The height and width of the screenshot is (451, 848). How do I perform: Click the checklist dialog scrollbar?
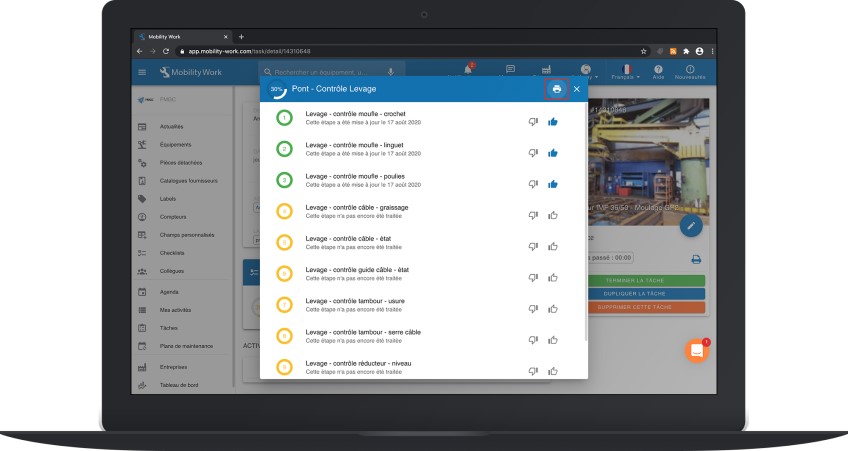pyautogui.click(x=586, y=222)
